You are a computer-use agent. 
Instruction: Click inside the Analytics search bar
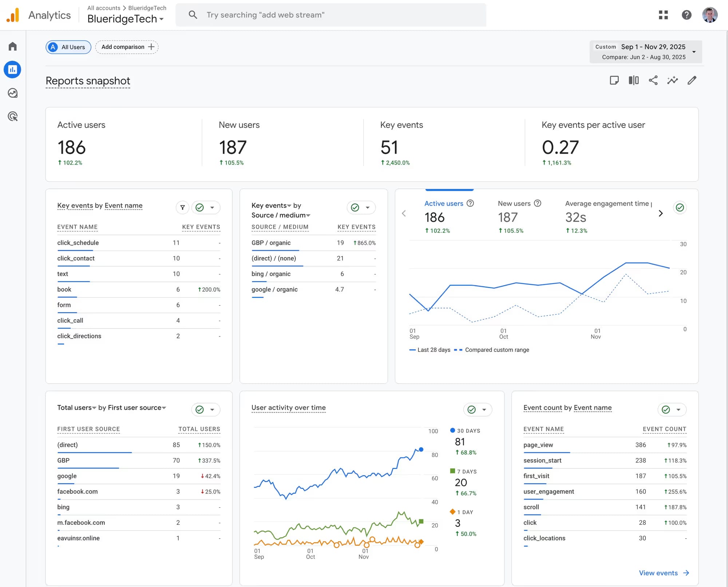click(328, 15)
